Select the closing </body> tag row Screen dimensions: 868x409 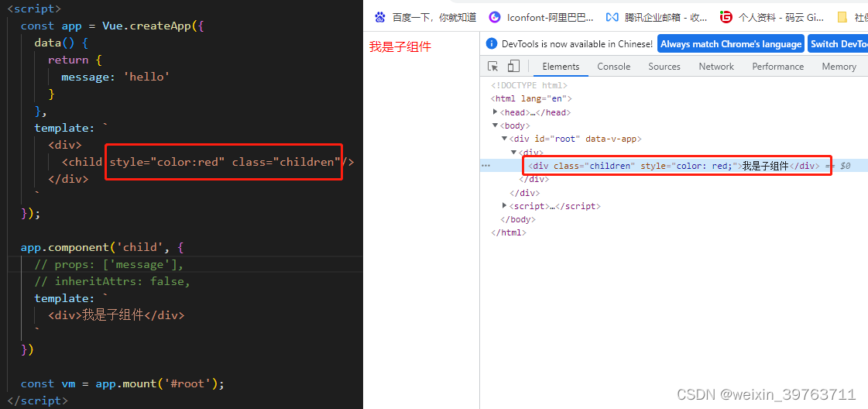tap(518, 219)
